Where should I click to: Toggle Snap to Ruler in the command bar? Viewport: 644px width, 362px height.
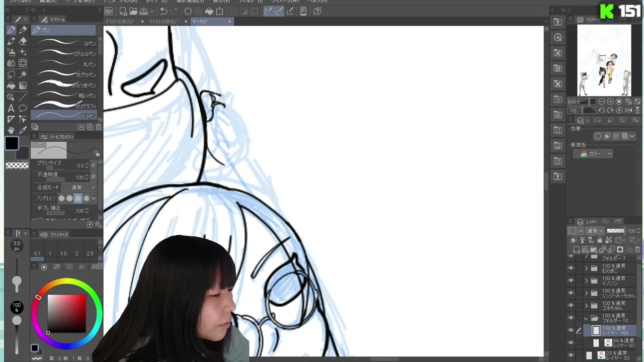pyautogui.click(x=269, y=11)
